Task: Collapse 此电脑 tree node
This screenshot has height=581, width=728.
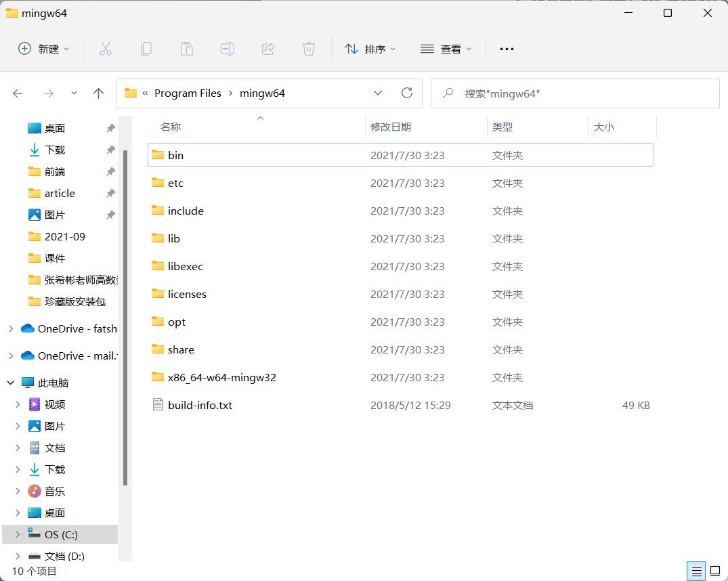Action: pyautogui.click(x=11, y=383)
